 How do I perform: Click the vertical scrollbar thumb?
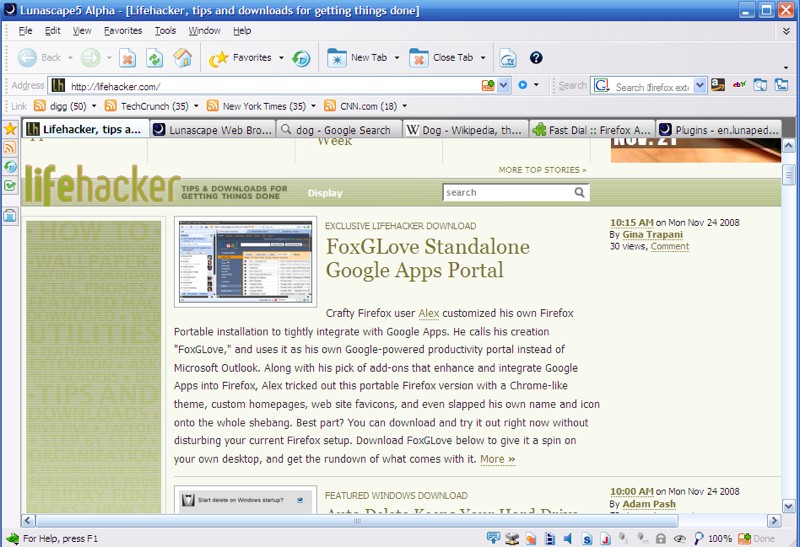coord(789,175)
